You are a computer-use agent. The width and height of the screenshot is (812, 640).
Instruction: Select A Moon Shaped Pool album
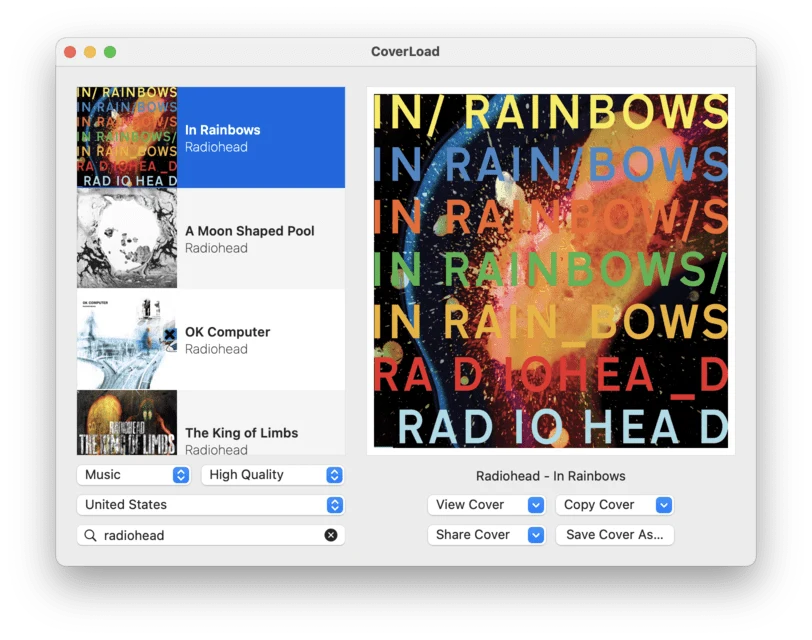(x=211, y=238)
